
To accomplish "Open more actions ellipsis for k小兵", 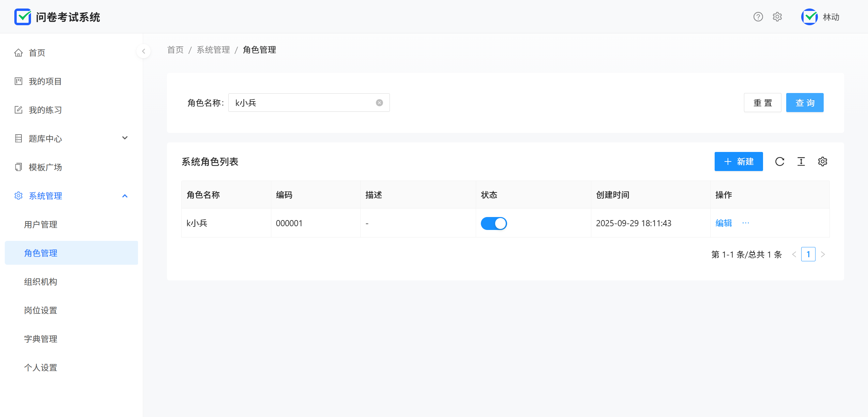I will [746, 223].
